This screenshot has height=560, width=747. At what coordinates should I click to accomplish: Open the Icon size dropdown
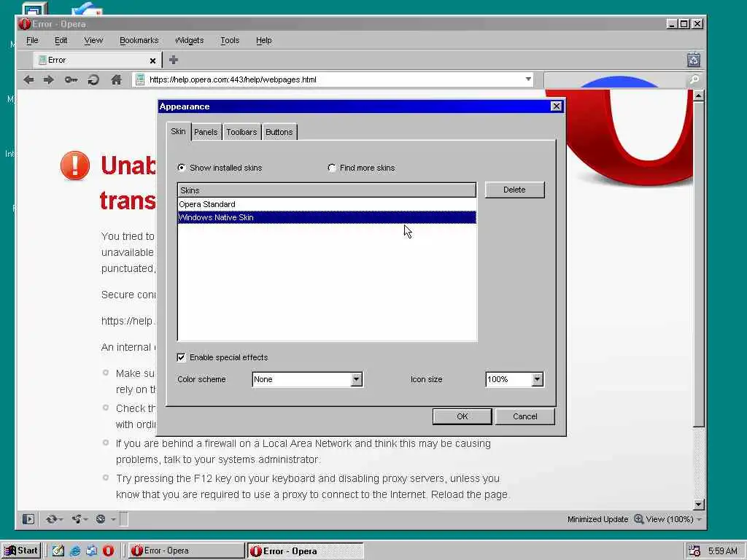[537, 379]
